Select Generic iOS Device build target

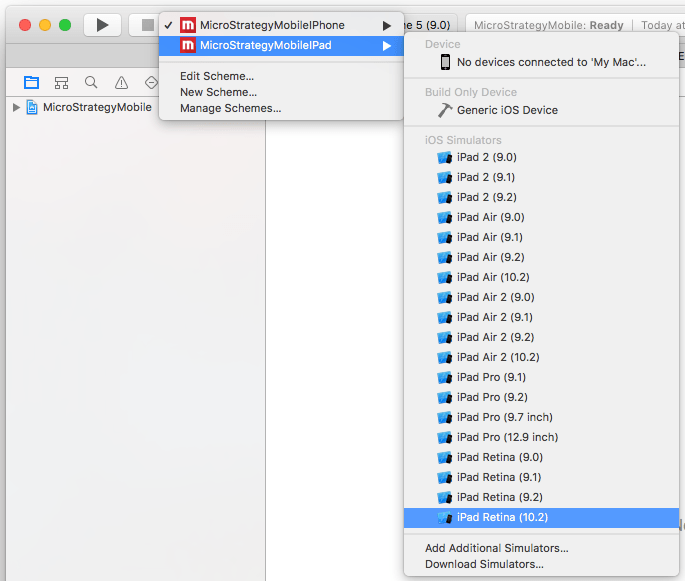point(507,110)
